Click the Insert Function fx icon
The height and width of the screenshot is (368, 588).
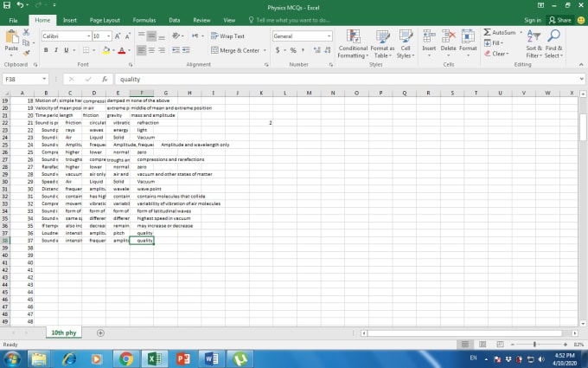[105, 80]
